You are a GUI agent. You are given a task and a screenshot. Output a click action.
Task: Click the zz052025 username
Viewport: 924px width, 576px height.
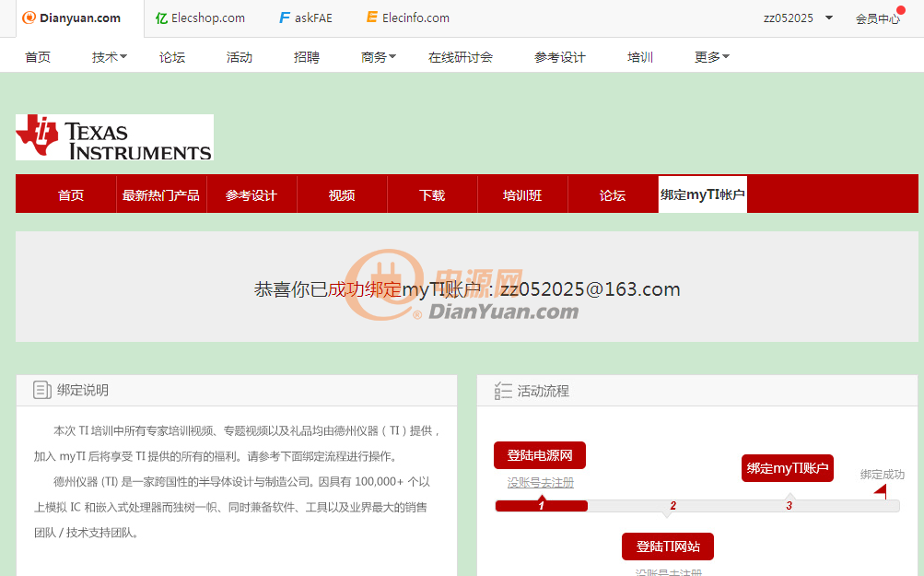(788, 18)
